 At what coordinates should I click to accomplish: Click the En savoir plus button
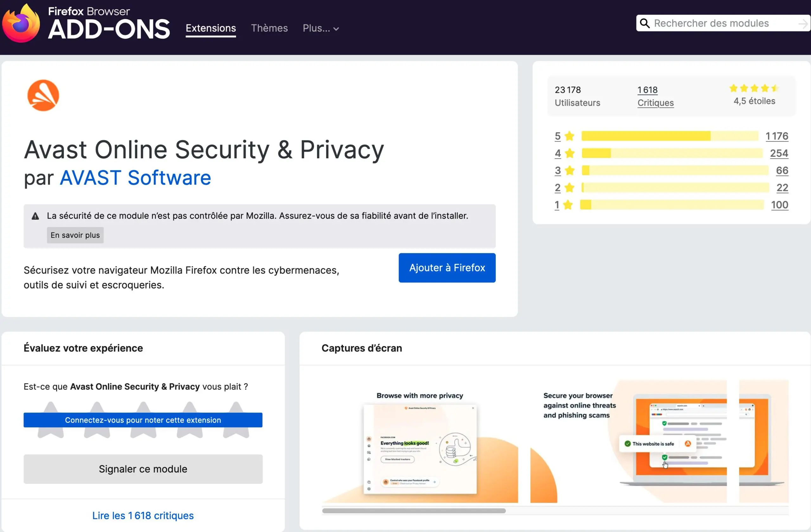(x=75, y=235)
